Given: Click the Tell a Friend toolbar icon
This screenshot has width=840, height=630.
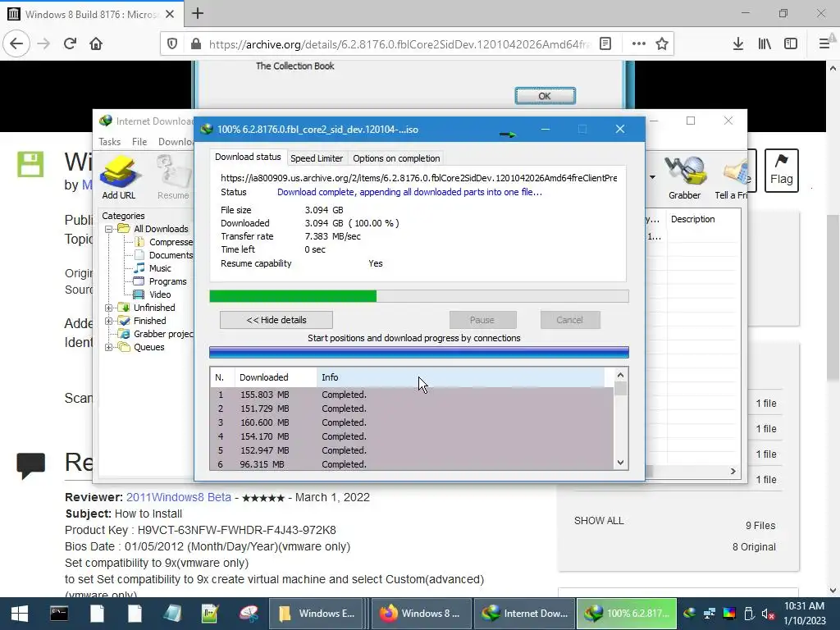Looking at the screenshot, I should (732, 177).
